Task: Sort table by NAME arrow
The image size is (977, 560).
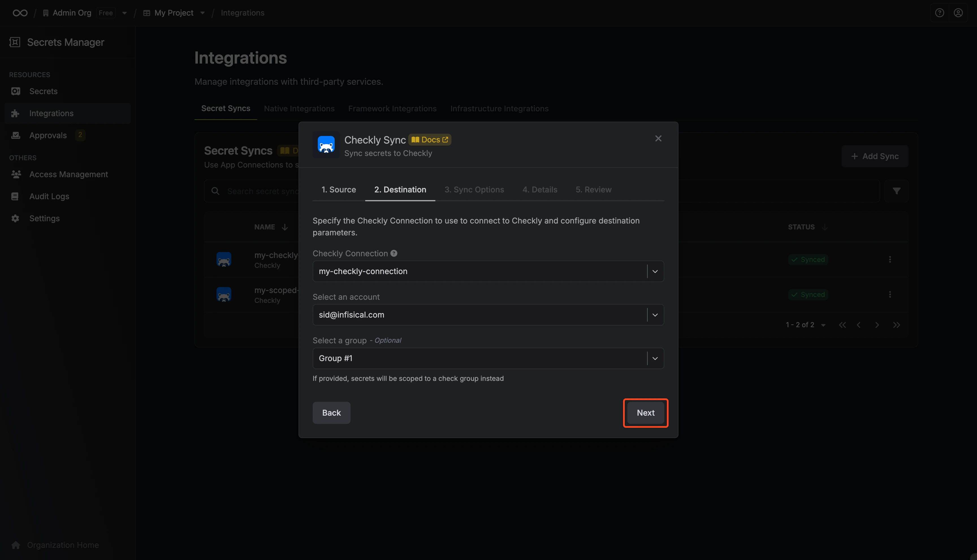Action: [285, 227]
